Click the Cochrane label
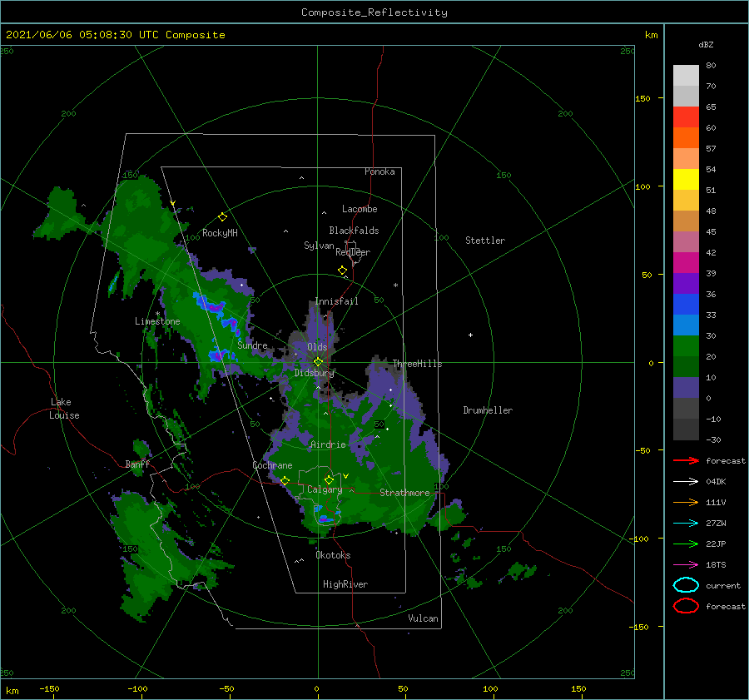The image size is (749, 700). click(x=272, y=465)
